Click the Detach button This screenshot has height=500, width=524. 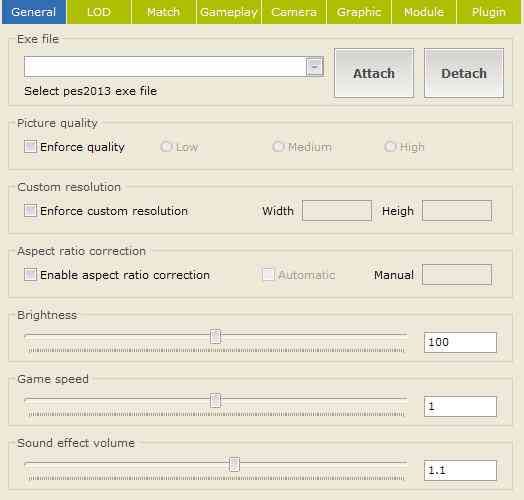point(464,73)
